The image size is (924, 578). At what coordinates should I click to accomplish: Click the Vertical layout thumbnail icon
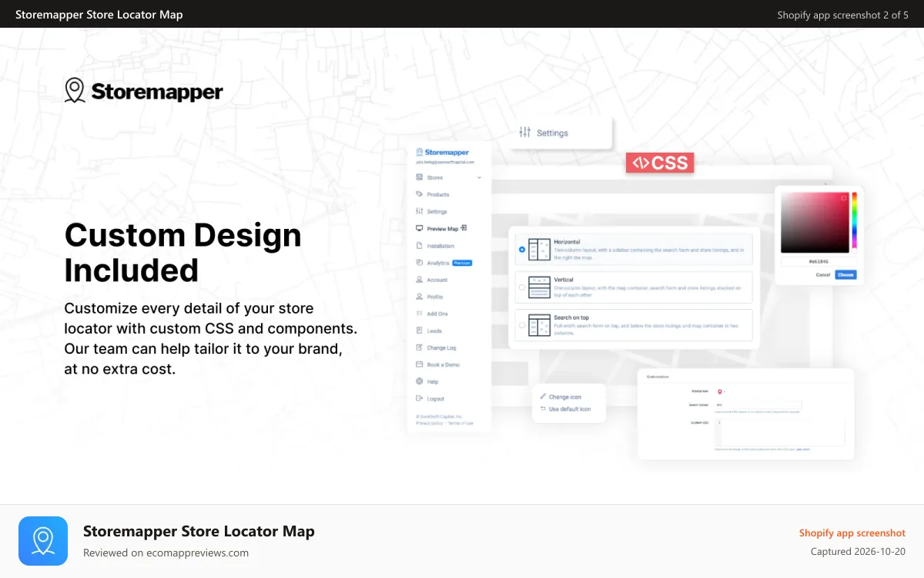(539, 287)
